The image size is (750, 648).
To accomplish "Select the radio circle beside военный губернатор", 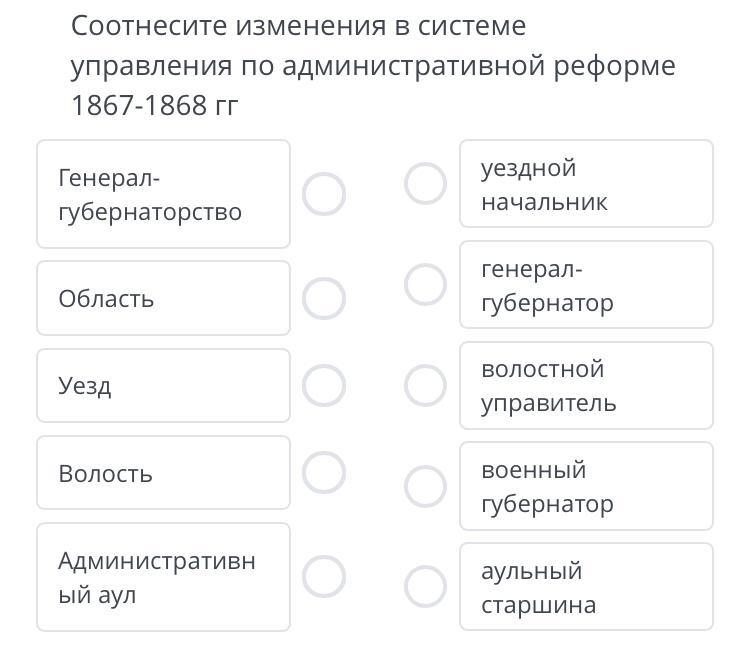I will pyautogui.click(x=426, y=486).
